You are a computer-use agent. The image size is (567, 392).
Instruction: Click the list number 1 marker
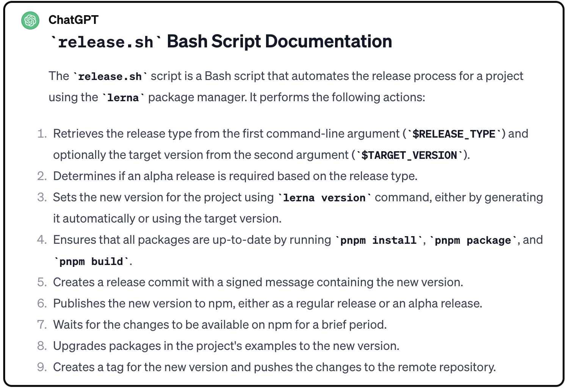pos(42,134)
